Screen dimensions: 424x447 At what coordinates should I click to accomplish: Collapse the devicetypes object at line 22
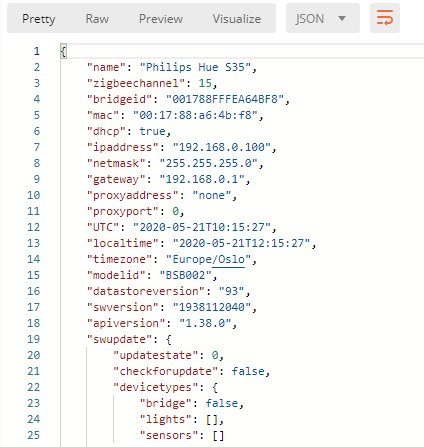coord(215,388)
